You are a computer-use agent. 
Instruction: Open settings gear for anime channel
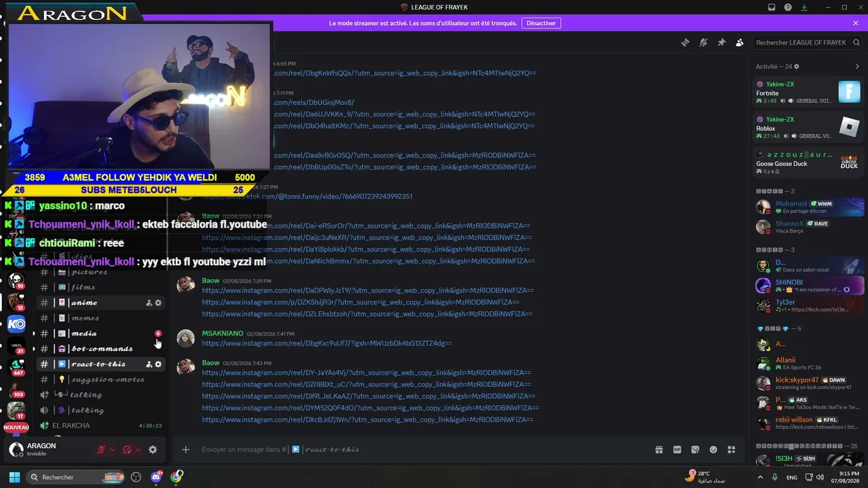click(x=158, y=303)
